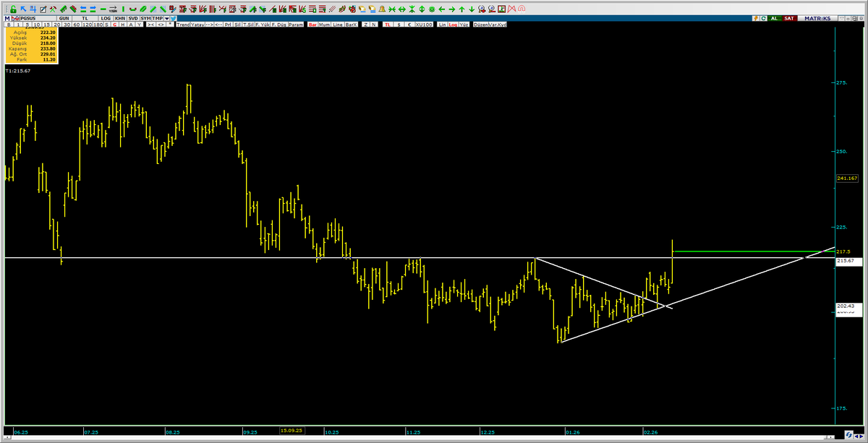The image size is (868, 443).
Task: Click the Var.Kyd menu item
Action: click(x=498, y=24)
